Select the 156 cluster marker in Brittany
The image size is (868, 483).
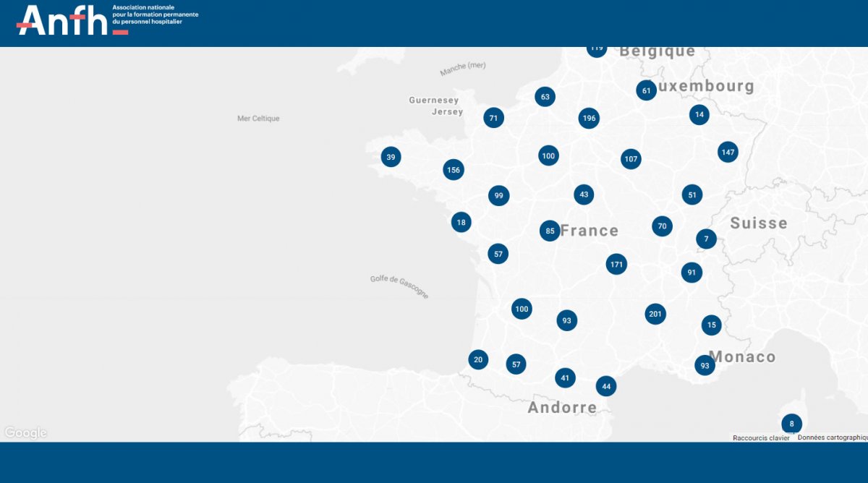454,170
